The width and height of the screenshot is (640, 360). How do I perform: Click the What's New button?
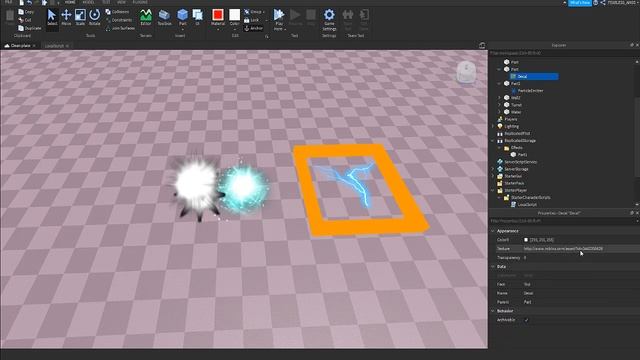tap(580, 2)
